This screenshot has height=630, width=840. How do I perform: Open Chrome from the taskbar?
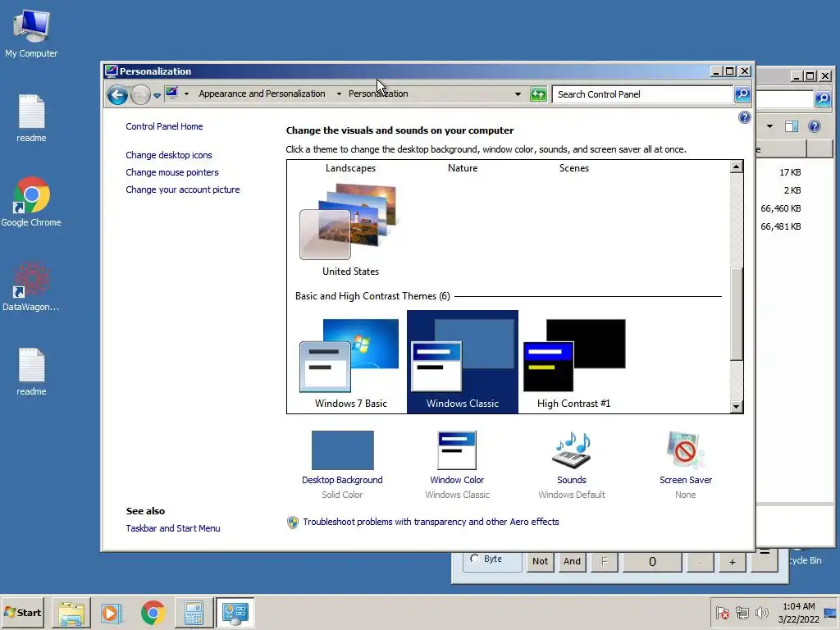point(153,613)
